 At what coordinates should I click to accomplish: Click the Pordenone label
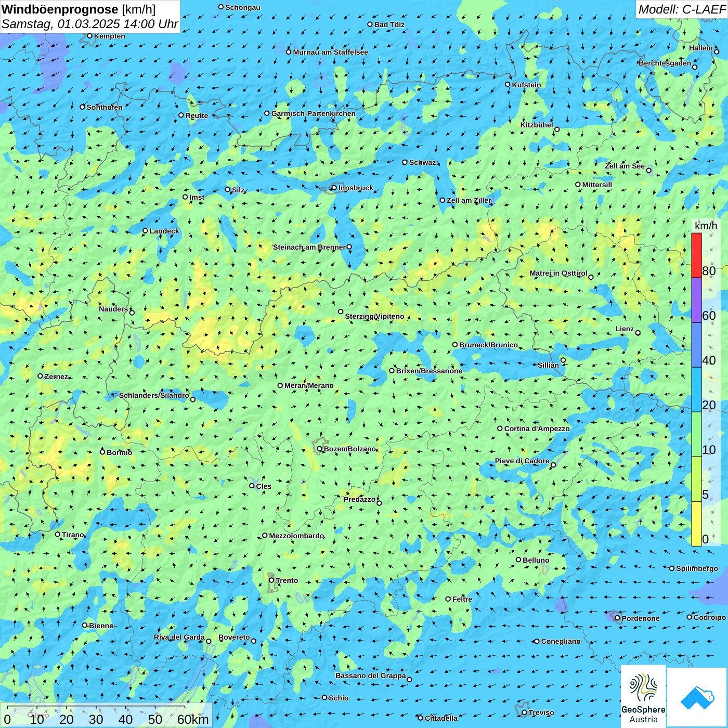pos(641,618)
